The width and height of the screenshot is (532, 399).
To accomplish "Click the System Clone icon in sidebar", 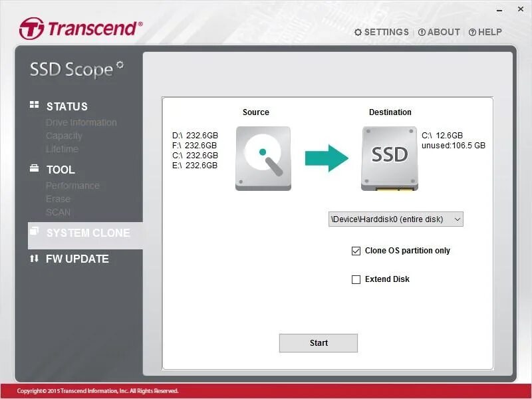I will [x=35, y=231].
